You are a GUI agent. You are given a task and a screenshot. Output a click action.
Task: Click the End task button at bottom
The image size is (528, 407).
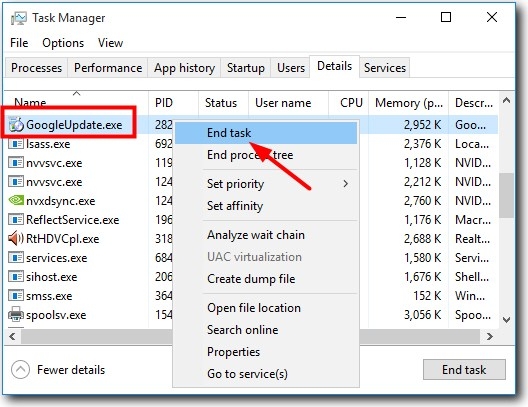pos(464,370)
